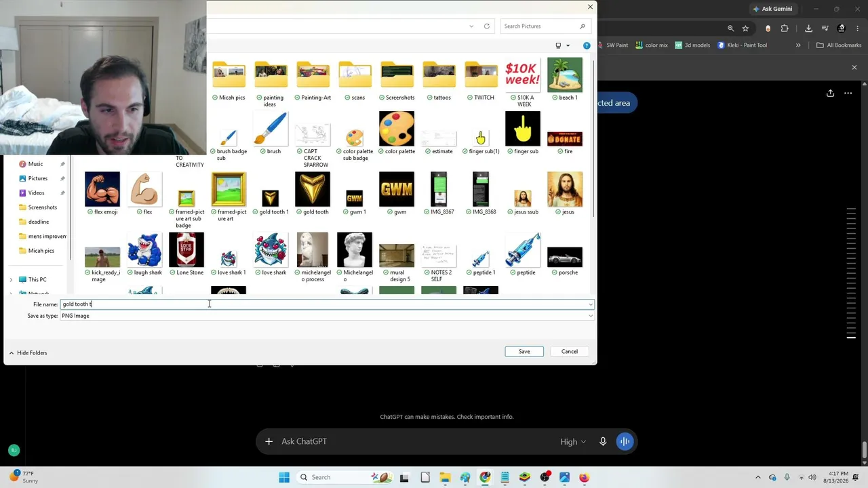Select the Lone Stone image
The width and height of the screenshot is (868, 488).
[x=186, y=249]
